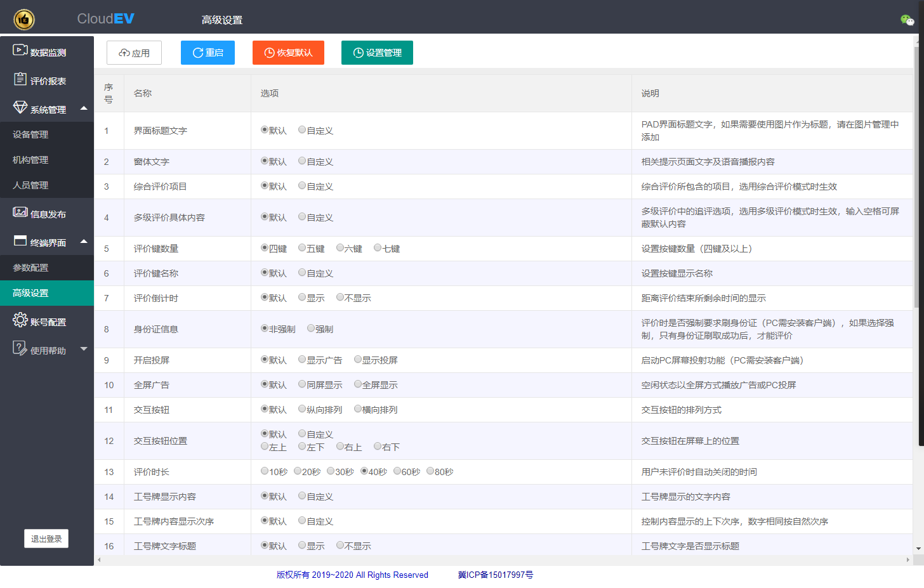
Task: Click the green 设置管理 button
Action: (x=377, y=53)
